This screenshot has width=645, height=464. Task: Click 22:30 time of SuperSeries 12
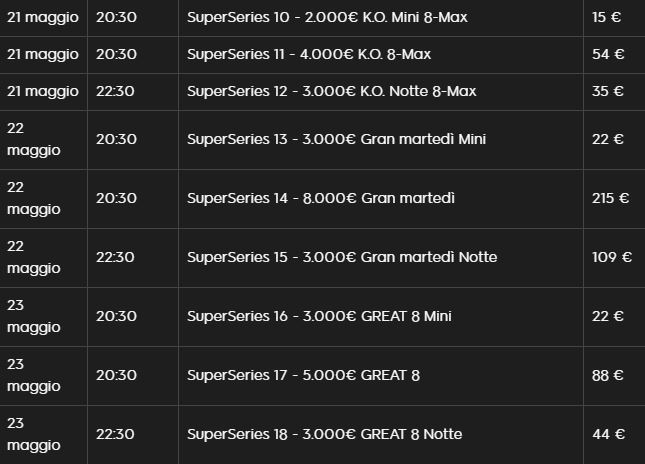coord(115,91)
